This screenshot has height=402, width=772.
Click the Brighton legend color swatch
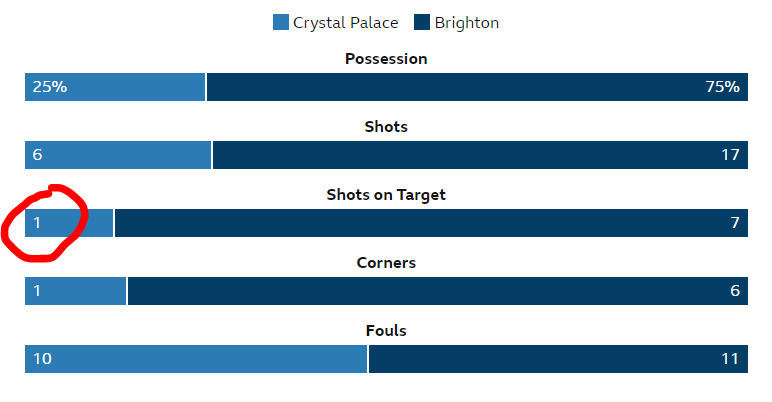pyautogui.click(x=422, y=22)
